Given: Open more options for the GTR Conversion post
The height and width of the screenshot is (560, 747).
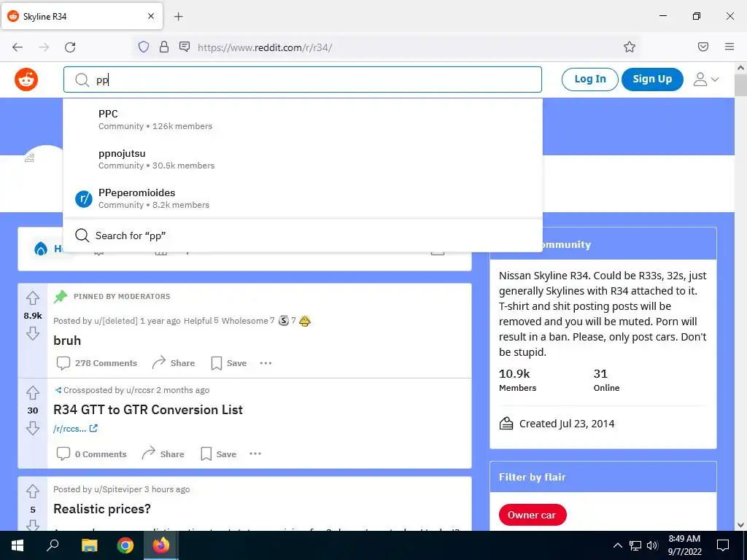Looking at the screenshot, I should pos(255,454).
